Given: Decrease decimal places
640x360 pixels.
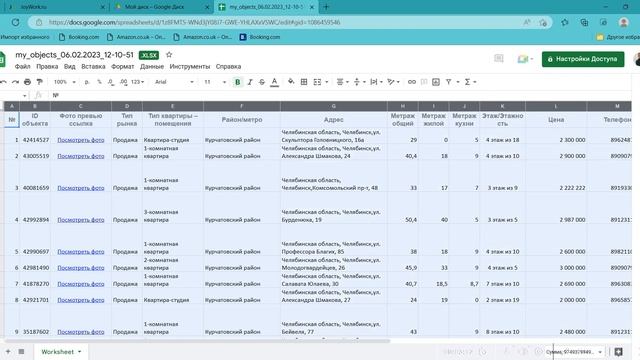Looking at the screenshot, I should (x=111, y=82).
